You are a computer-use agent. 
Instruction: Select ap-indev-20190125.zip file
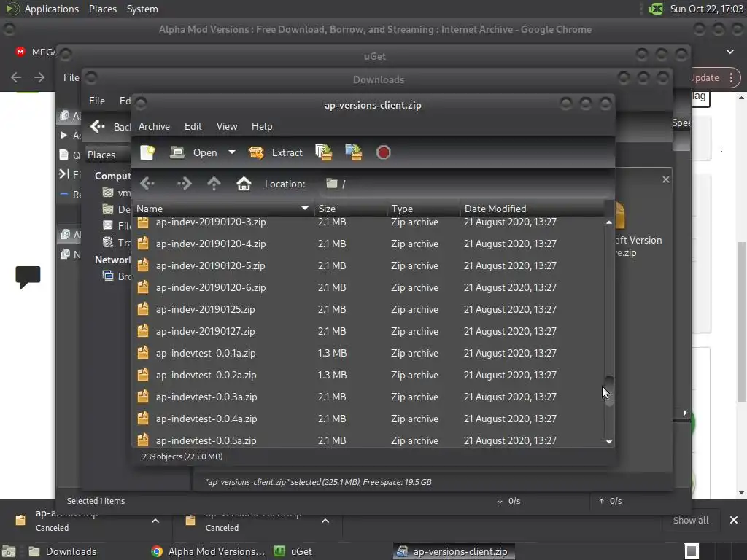pyautogui.click(x=368, y=309)
